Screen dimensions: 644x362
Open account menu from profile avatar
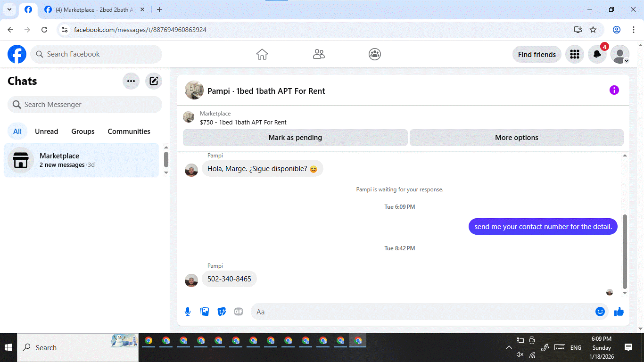620,54
